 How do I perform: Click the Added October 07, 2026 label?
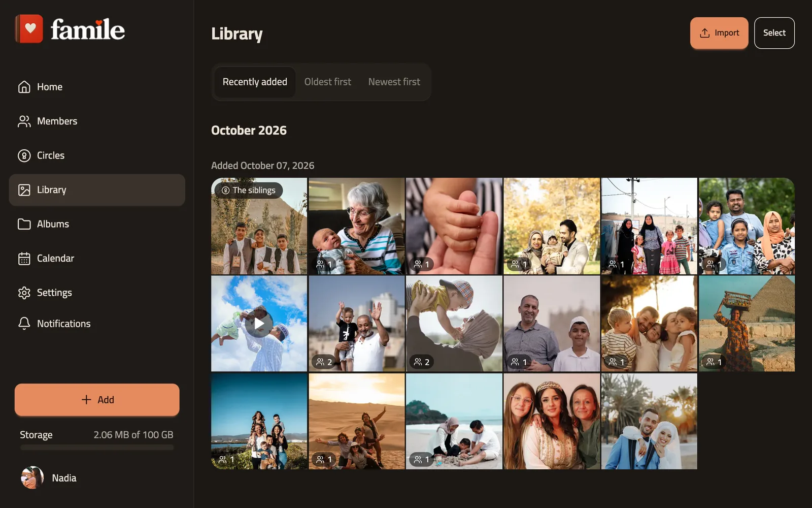(x=262, y=166)
